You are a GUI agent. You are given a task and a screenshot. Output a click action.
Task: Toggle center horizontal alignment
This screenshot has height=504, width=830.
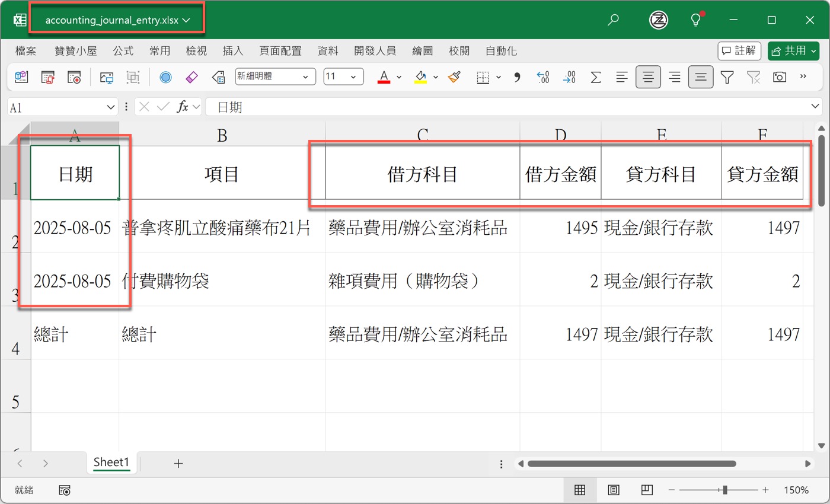[649, 76]
